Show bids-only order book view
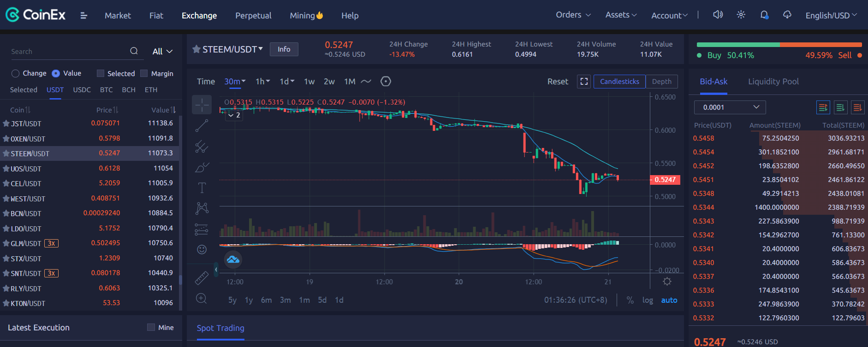Screen dimensions: 868x347 [840, 107]
